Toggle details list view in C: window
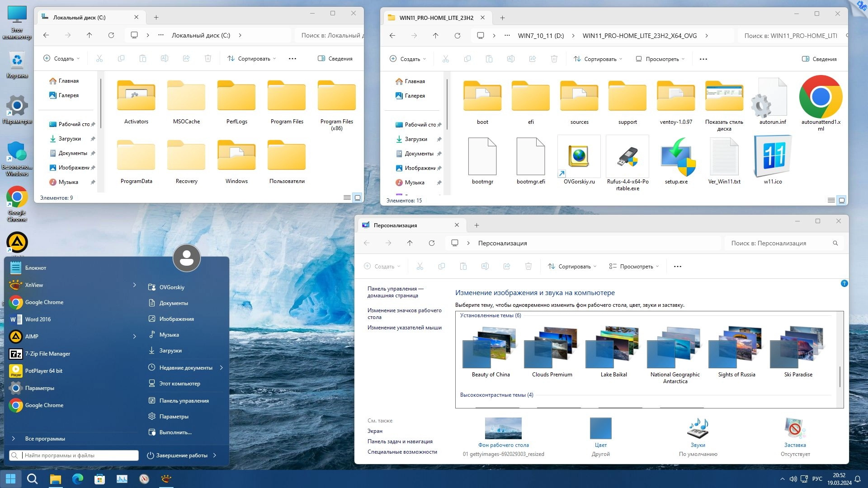Screen dimensions: 868x488 click(347, 197)
